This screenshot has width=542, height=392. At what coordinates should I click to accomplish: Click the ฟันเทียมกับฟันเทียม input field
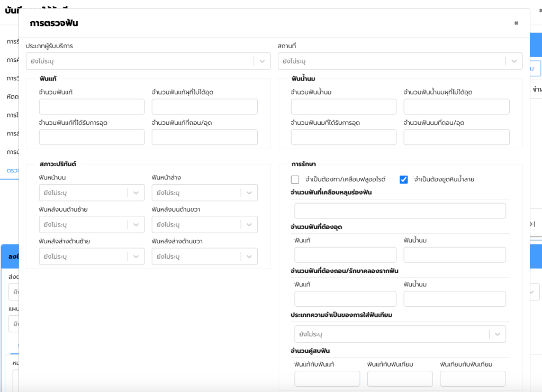(472, 379)
